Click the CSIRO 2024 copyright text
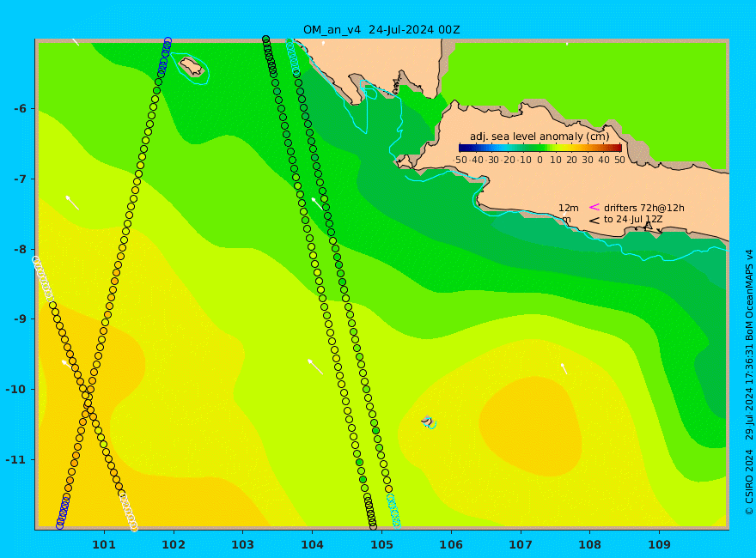 pos(749,381)
